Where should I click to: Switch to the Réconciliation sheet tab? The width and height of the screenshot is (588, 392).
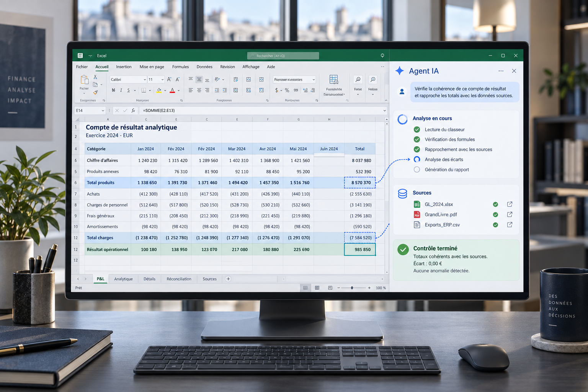point(179,279)
